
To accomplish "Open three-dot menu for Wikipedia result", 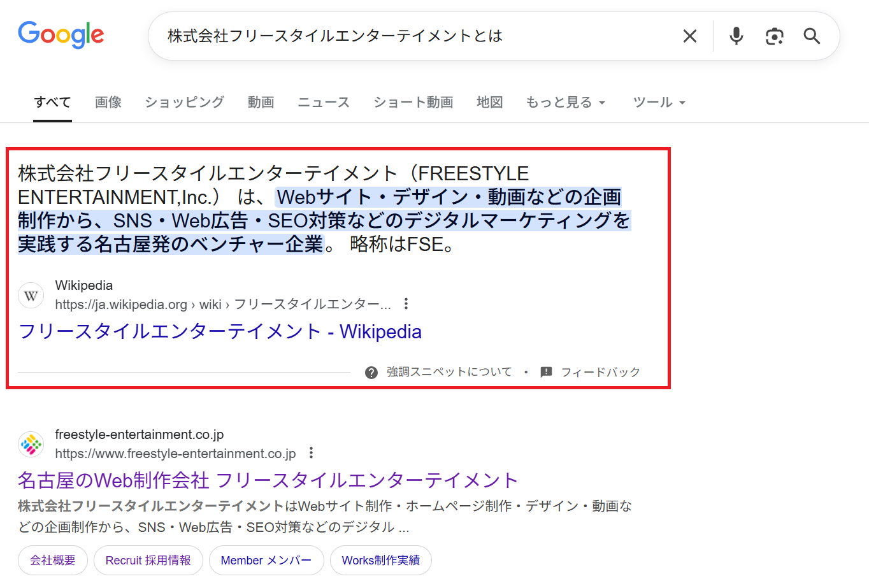I will click(406, 304).
